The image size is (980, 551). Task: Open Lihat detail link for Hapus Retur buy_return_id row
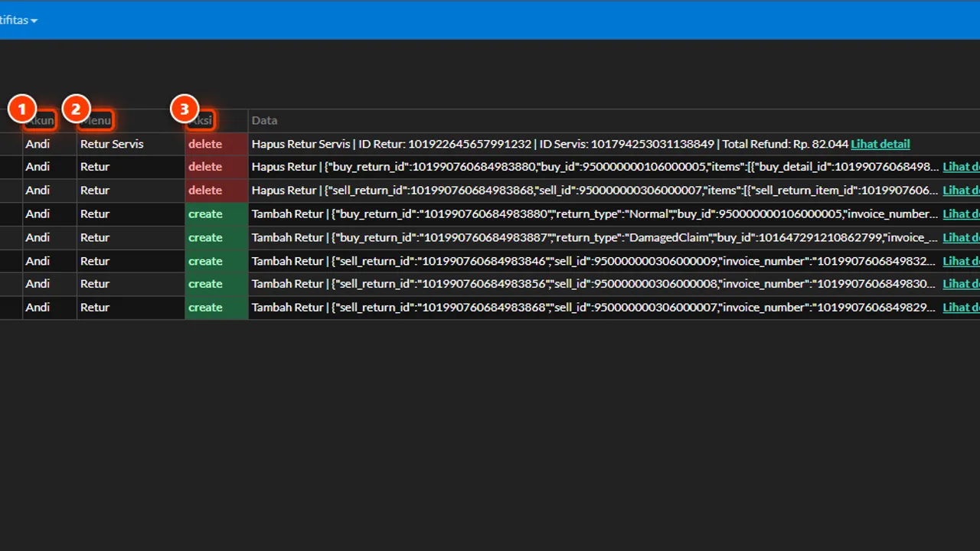961,167
